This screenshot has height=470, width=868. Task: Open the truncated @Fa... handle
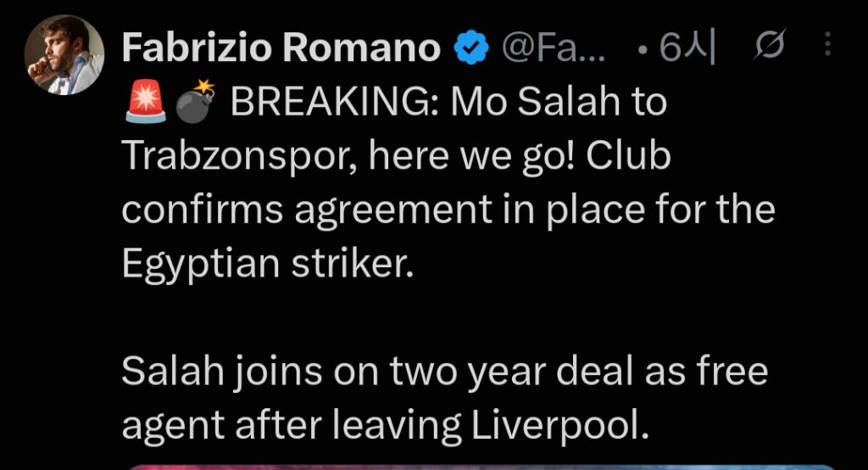pos(554,48)
